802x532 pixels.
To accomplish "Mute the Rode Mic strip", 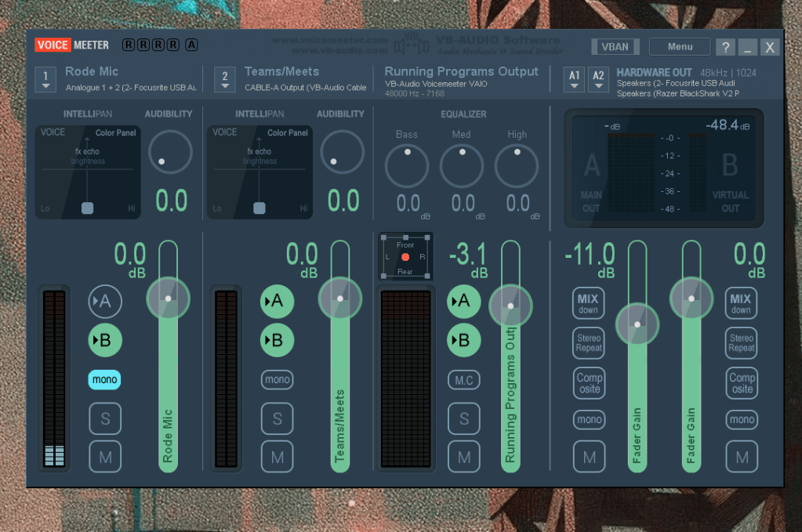I will 105,457.
